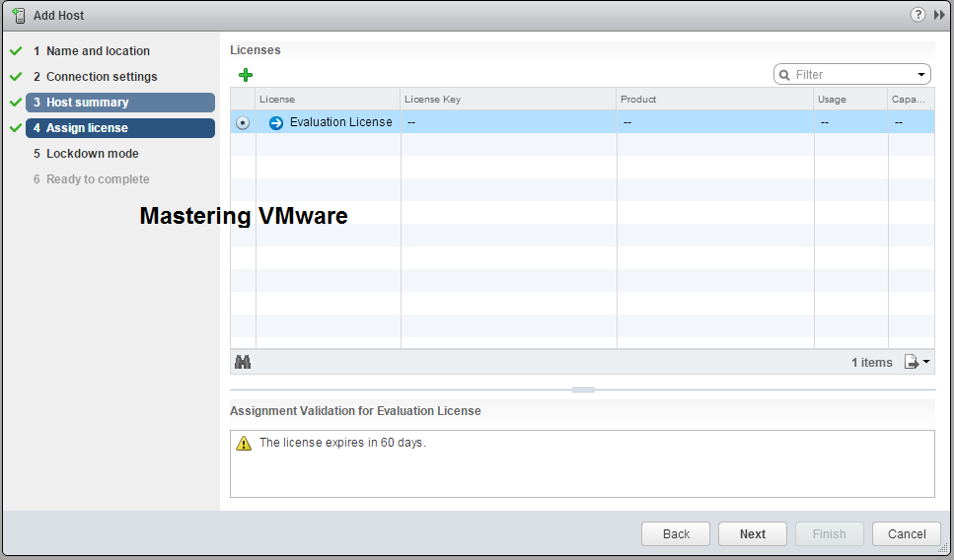This screenshot has width=954, height=560.
Task: Click the Cancel button
Action: tap(907, 533)
